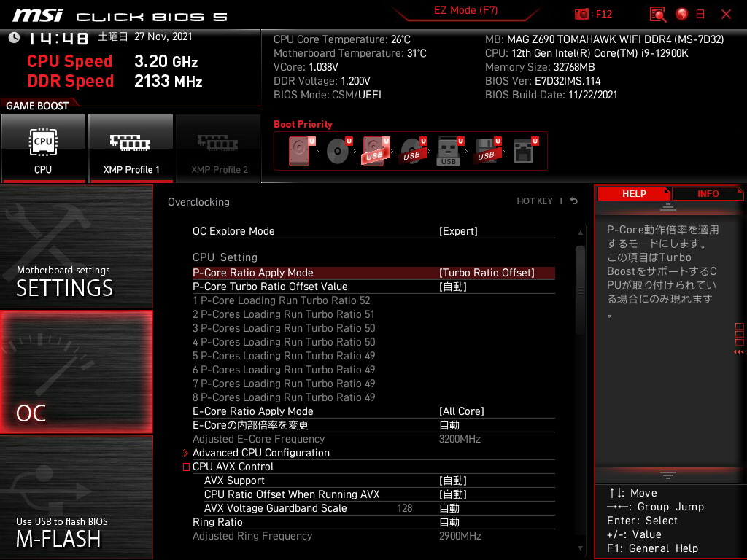Screen dimensions: 747x560
Task: Switch to the HELP tab
Action: pyautogui.click(x=634, y=194)
